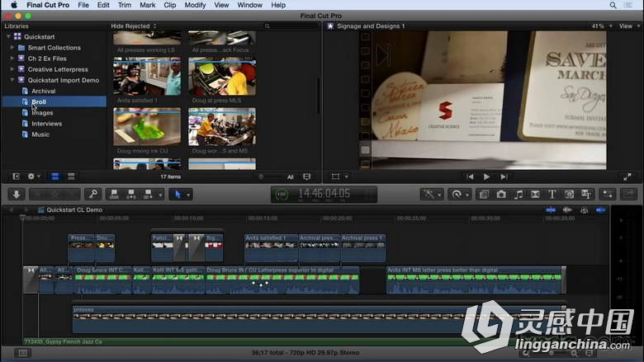Toggle video skimming in the timeline
Image resolution: width=644 pixels, height=362 pixels.
[551, 210]
